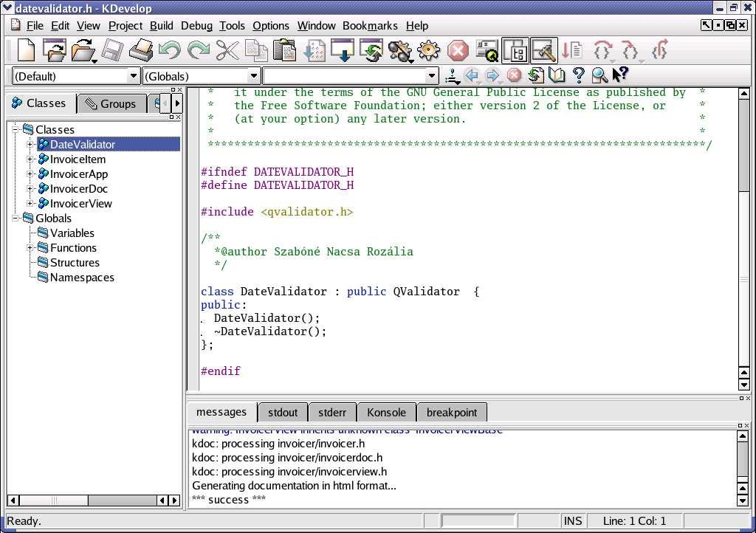
Task: Open the Qt designer dialog editor icon
Action: (x=487, y=50)
